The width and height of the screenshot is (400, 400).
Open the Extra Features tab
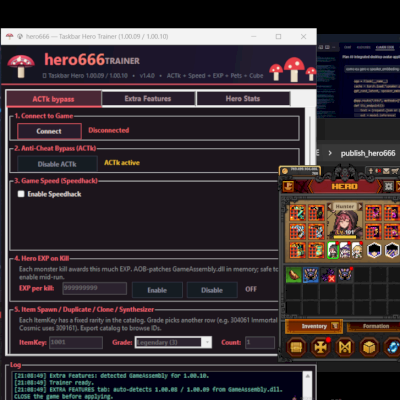click(x=148, y=99)
